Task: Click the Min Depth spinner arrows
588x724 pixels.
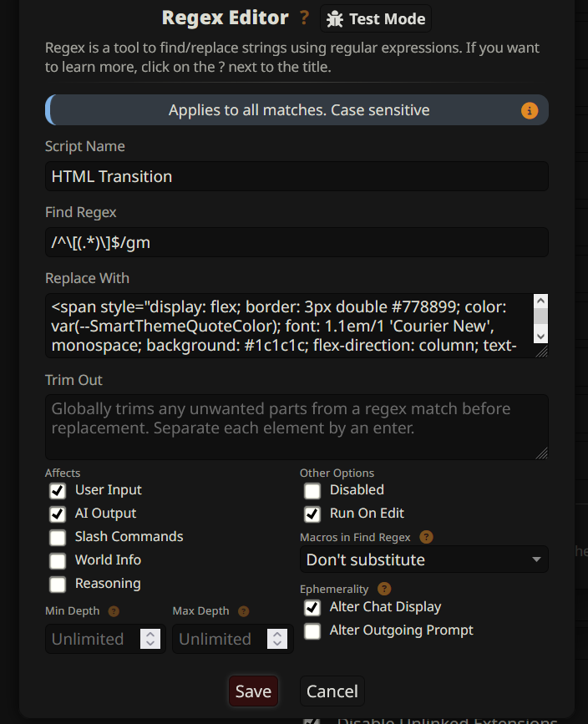Action: [150, 639]
